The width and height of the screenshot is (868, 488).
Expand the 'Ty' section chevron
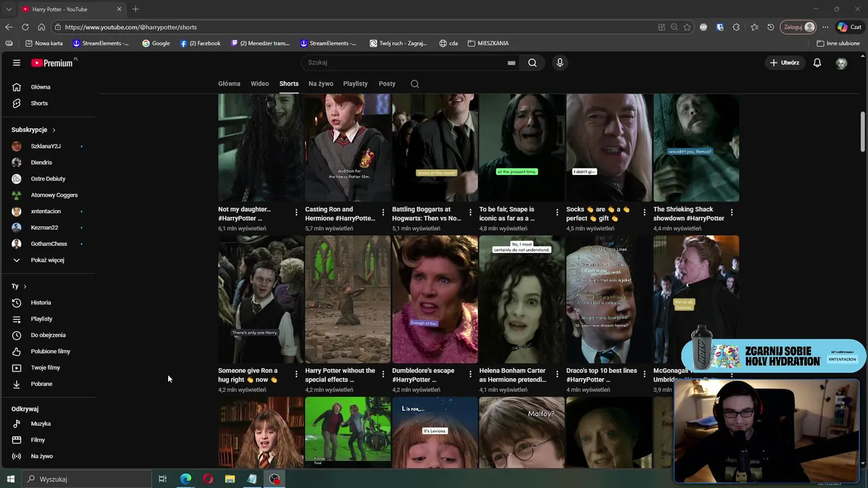point(24,286)
